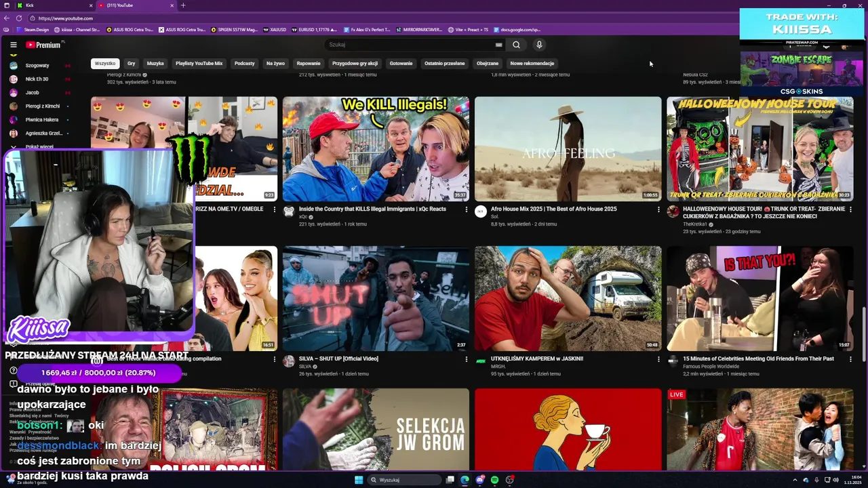
Task: Select Playlisty YouTube Mix chip
Action: point(199,63)
